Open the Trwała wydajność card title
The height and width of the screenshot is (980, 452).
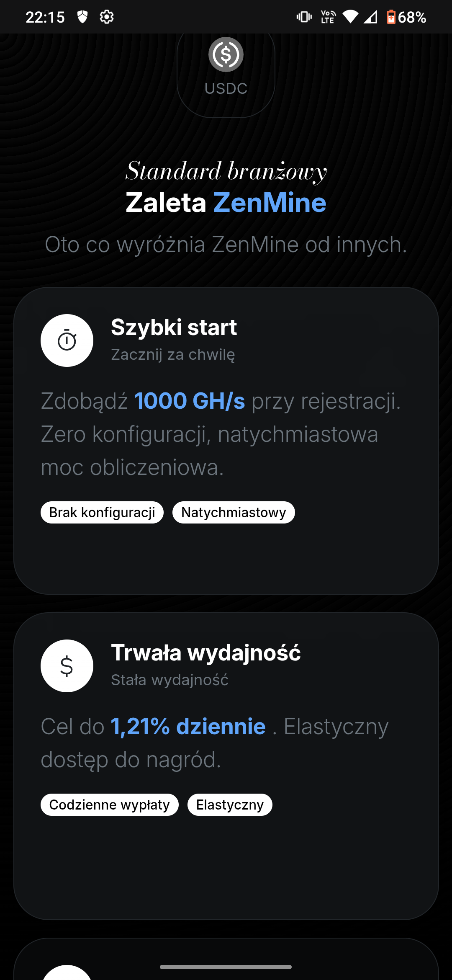(206, 652)
